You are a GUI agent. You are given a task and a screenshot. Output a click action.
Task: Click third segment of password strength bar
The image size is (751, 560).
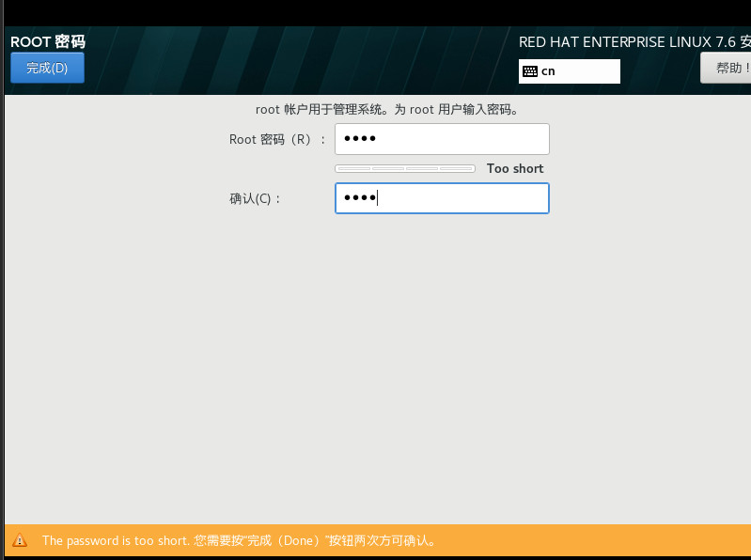point(422,169)
